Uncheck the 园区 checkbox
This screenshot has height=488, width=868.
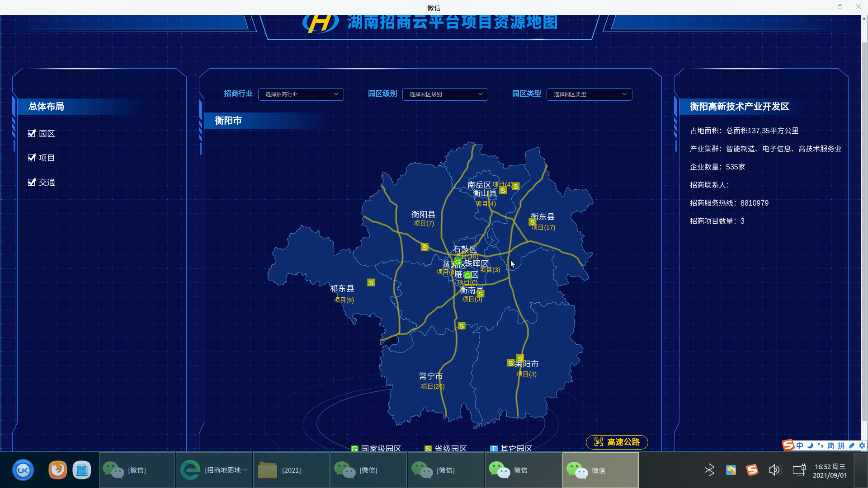point(32,133)
